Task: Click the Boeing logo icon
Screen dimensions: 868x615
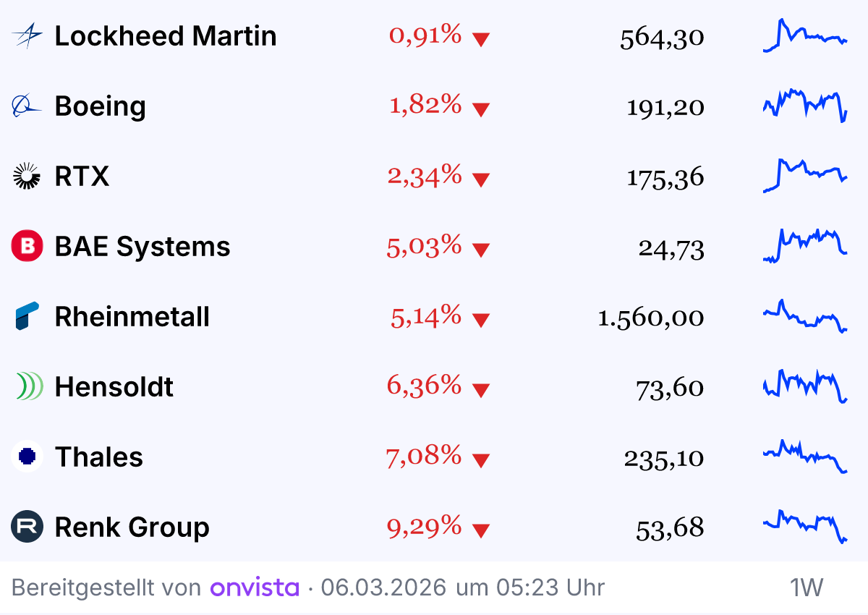Action: coord(27,106)
